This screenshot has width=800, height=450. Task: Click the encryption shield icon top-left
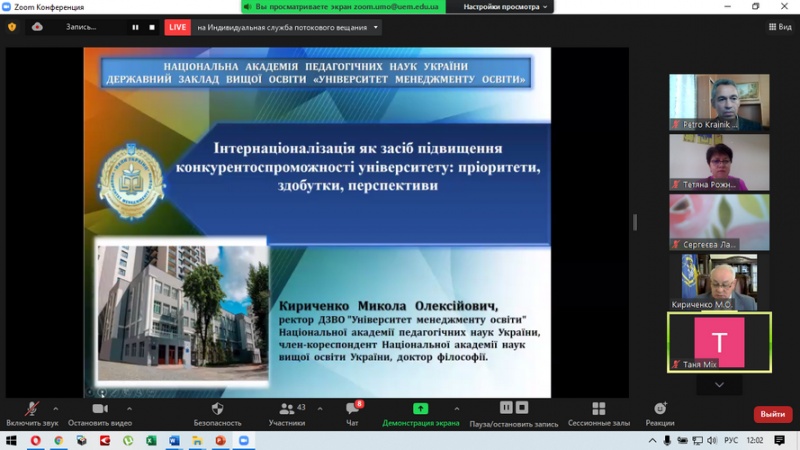coord(13,27)
